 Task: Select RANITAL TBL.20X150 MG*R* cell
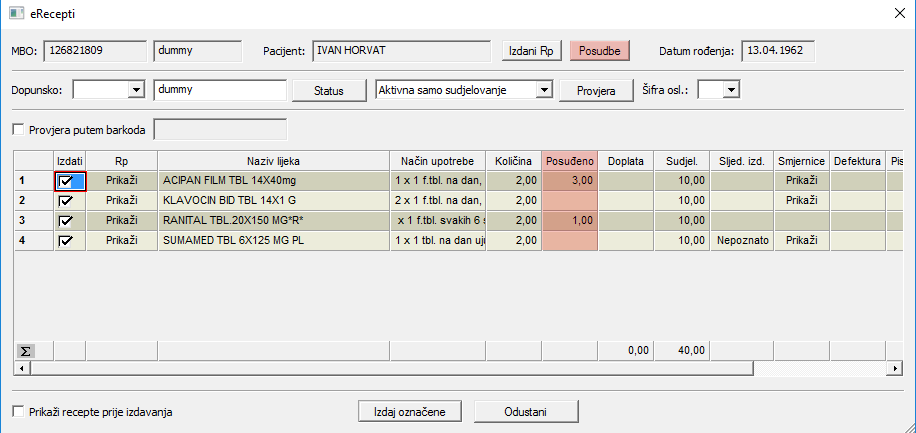pyautogui.click(x=273, y=221)
